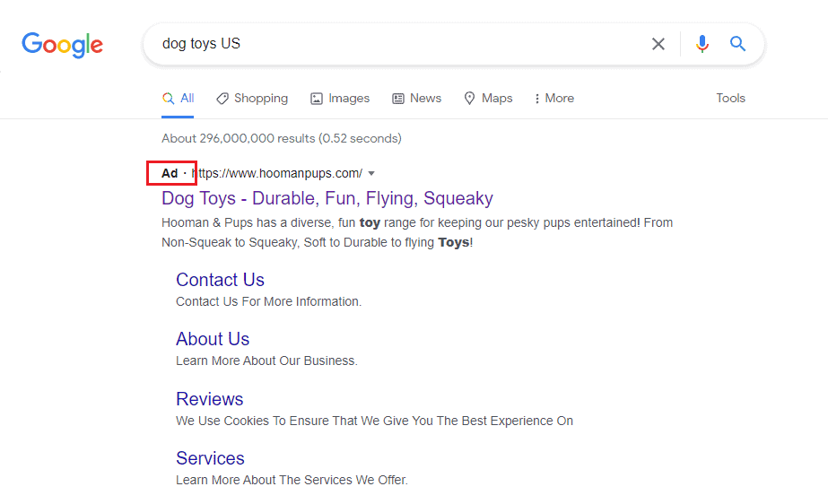The width and height of the screenshot is (828, 504).
Task: Click the ad description starting "Hooman & Pups has"
Action: pyautogui.click(x=417, y=232)
